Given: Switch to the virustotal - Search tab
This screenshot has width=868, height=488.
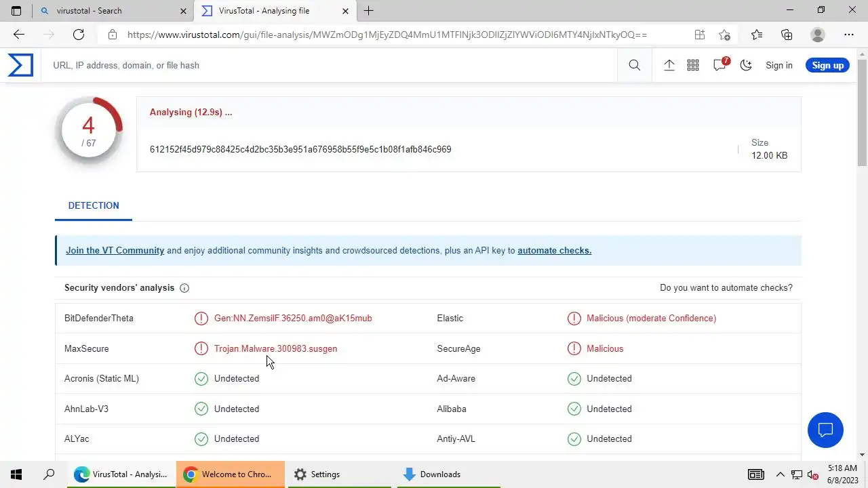Looking at the screenshot, I should coord(113,11).
